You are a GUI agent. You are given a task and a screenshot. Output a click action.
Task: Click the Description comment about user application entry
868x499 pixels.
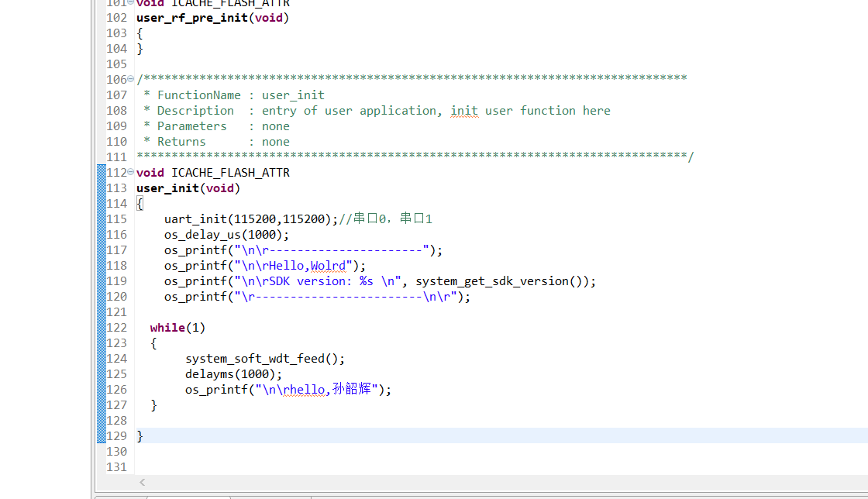tap(377, 111)
